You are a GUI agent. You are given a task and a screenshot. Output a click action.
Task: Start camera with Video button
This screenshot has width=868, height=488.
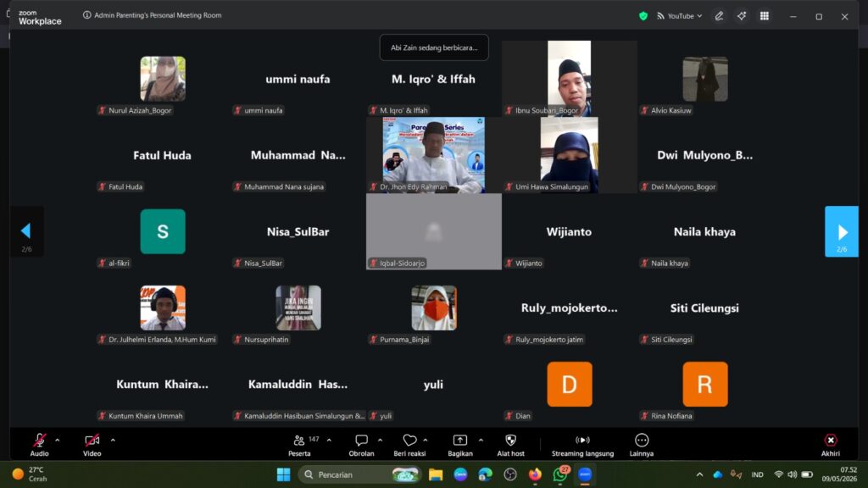click(x=92, y=445)
